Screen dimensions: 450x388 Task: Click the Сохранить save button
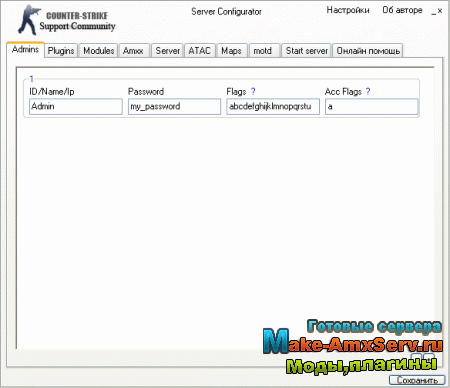click(417, 380)
